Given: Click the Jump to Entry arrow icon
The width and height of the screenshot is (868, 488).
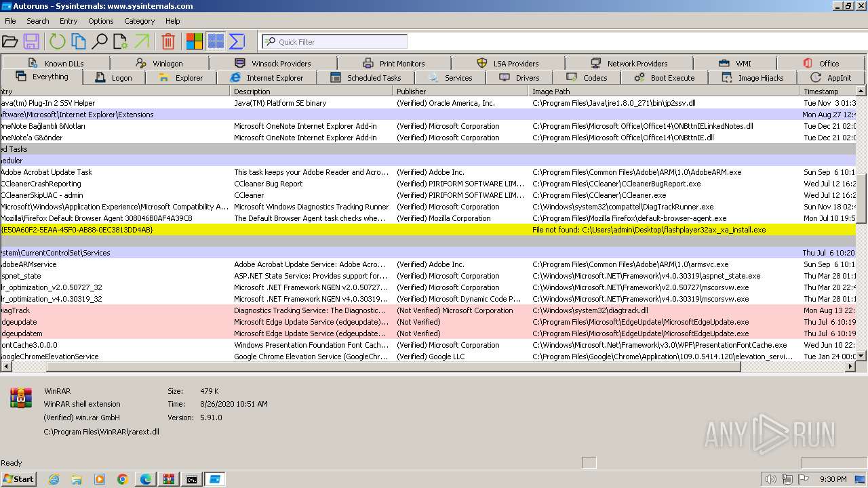Looking at the screenshot, I should click(142, 42).
